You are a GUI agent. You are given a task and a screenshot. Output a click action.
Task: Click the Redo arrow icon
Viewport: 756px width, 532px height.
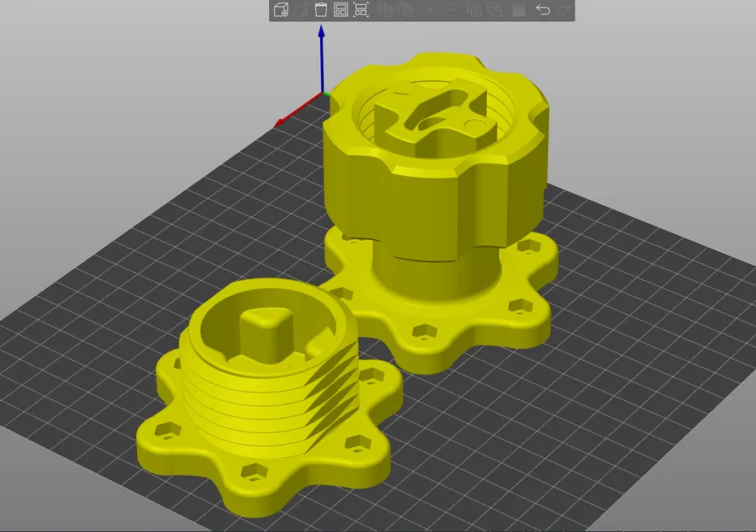(x=563, y=9)
